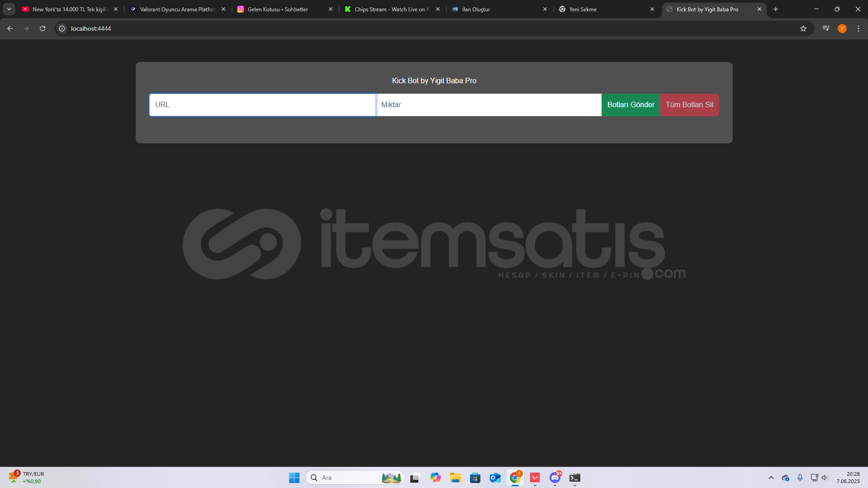Open the Valorant Oyuncu Arama tab
This screenshot has height=488, width=868.
point(173,9)
